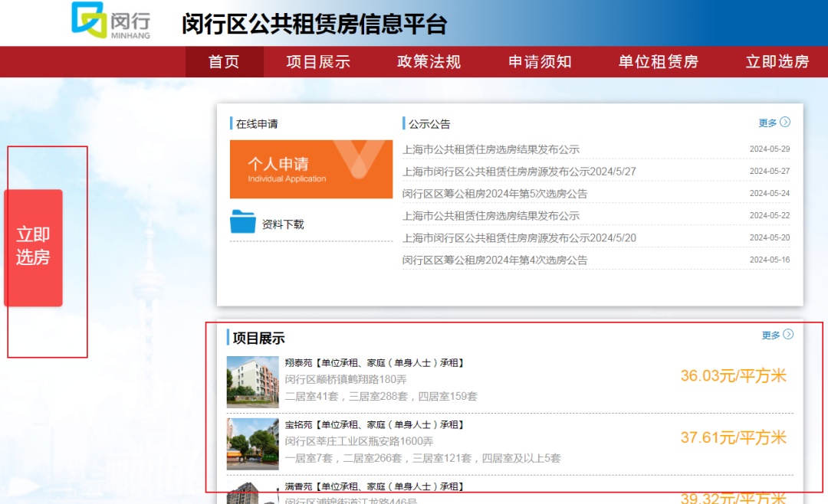828x504 pixels.
Task: Click 更多 in the 公示公告 section
Action: (767, 123)
